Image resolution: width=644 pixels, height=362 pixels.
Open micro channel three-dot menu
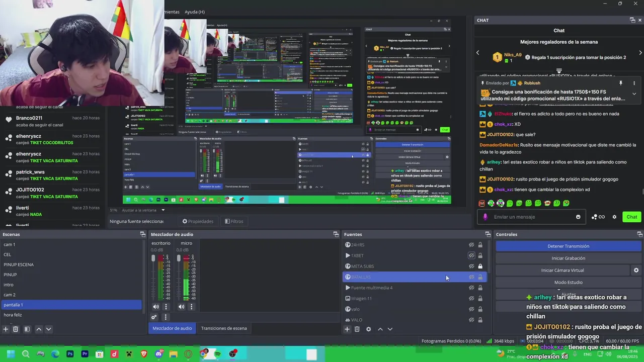(191, 307)
